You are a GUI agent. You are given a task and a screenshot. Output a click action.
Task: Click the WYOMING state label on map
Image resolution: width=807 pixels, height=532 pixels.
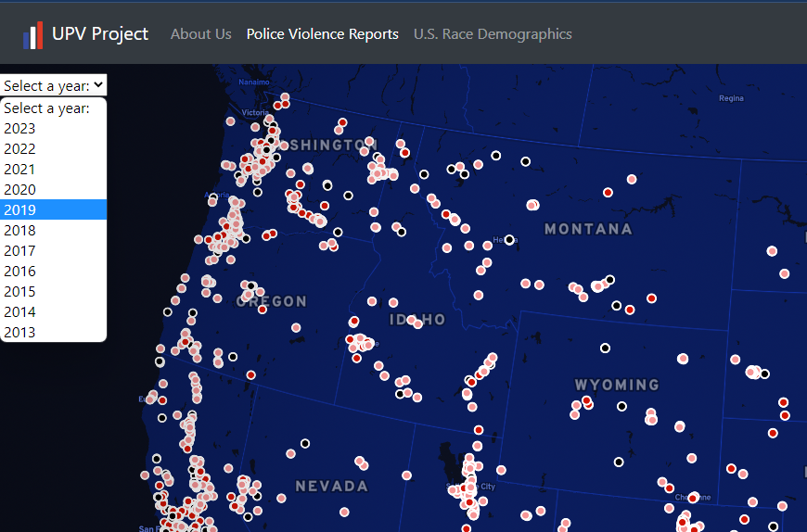coord(617,385)
